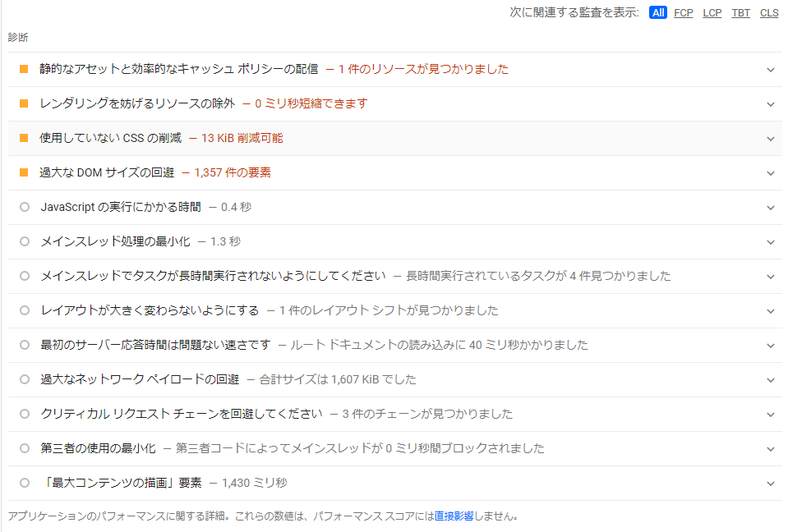
Task: Click the メインスレッドでタスクが長時間実行されないように title
Action: (213, 276)
